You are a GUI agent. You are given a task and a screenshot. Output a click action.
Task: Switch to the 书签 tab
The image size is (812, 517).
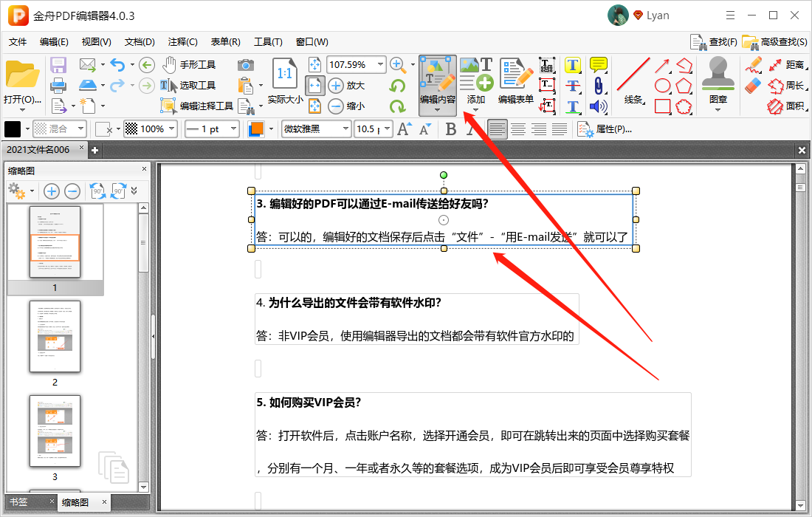coord(18,502)
